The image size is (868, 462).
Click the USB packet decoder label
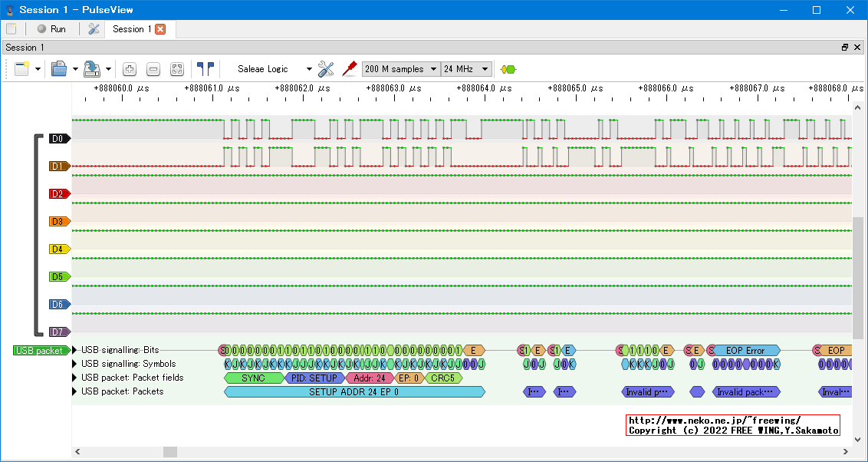click(38, 351)
